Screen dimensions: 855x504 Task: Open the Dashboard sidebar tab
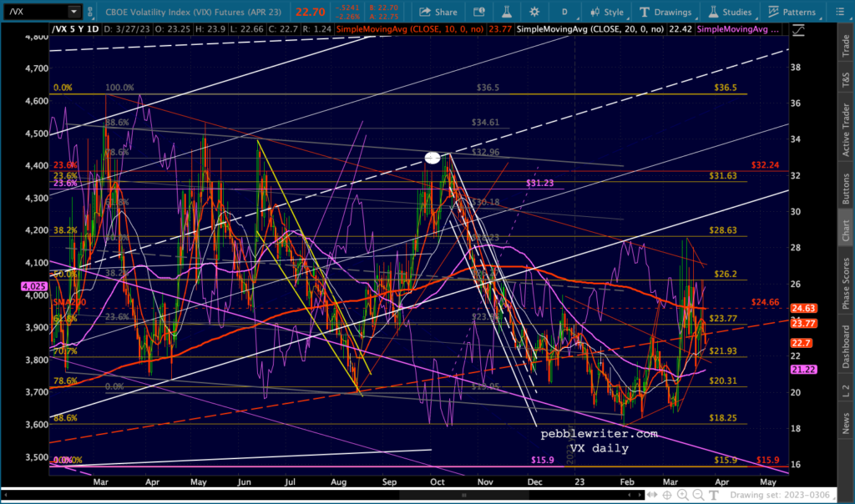coord(846,346)
